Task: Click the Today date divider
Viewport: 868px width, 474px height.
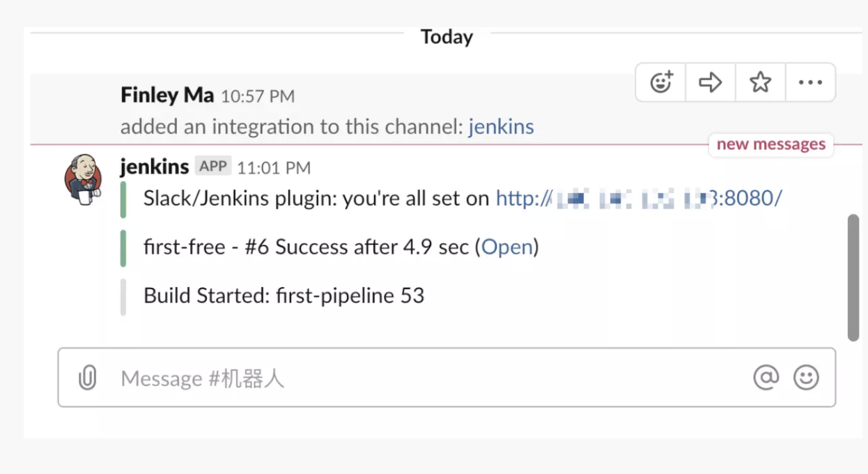Action: tap(447, 37)
